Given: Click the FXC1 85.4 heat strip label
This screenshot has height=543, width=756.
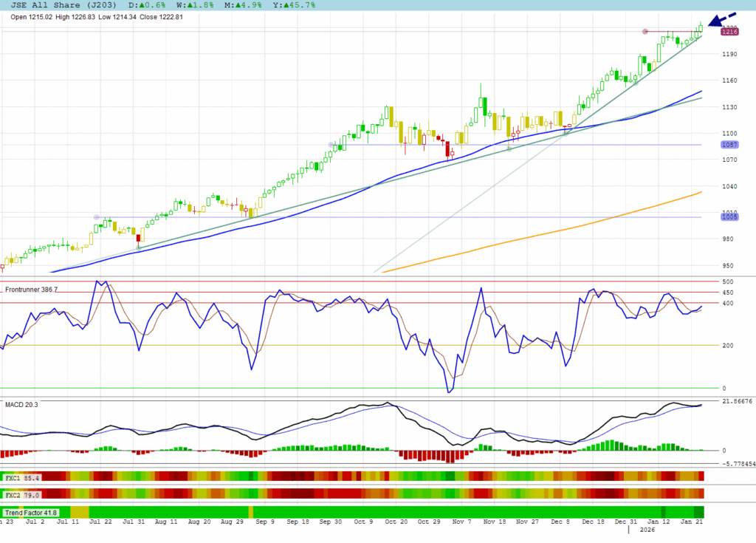Looking at the screenshot, I should coord(22,479).
